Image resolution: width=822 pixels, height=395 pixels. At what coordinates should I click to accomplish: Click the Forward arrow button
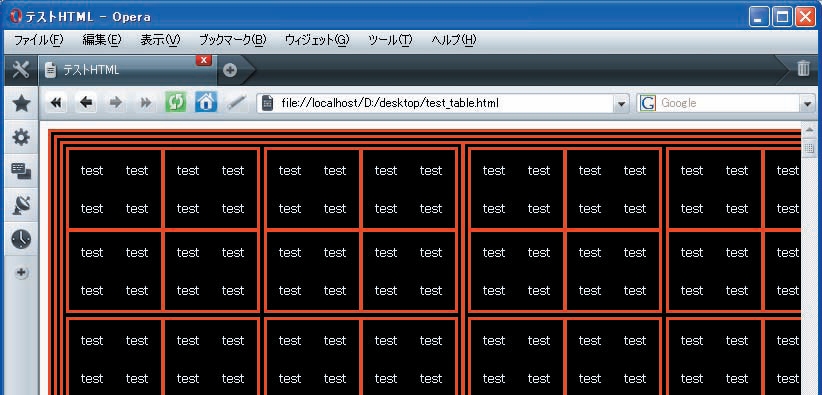coord(116,103)
